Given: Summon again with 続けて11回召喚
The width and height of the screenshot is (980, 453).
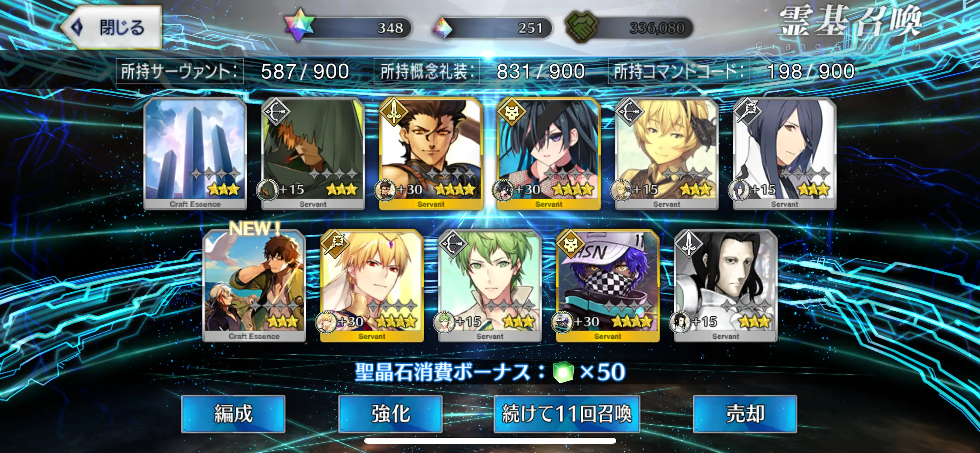Looking at the screenshot, I should point(567,414).
